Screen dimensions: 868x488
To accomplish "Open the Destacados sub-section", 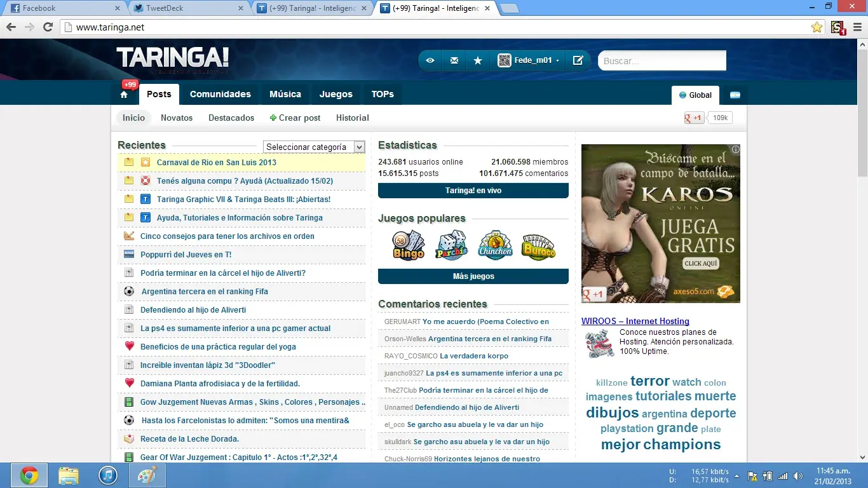I will (231, 118).
